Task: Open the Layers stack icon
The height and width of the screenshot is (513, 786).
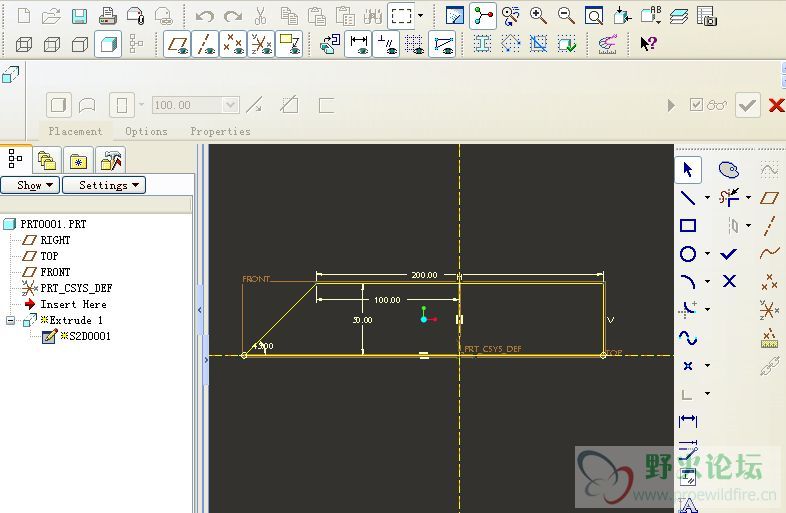Action: click(x=679, y=16)
